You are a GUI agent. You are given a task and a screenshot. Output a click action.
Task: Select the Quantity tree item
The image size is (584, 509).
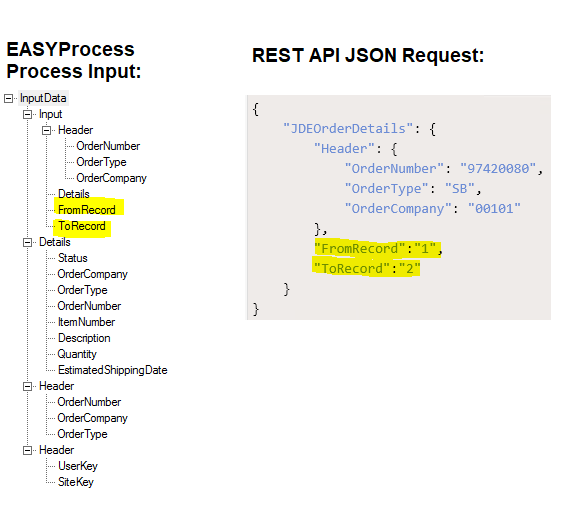coord(77,354)
